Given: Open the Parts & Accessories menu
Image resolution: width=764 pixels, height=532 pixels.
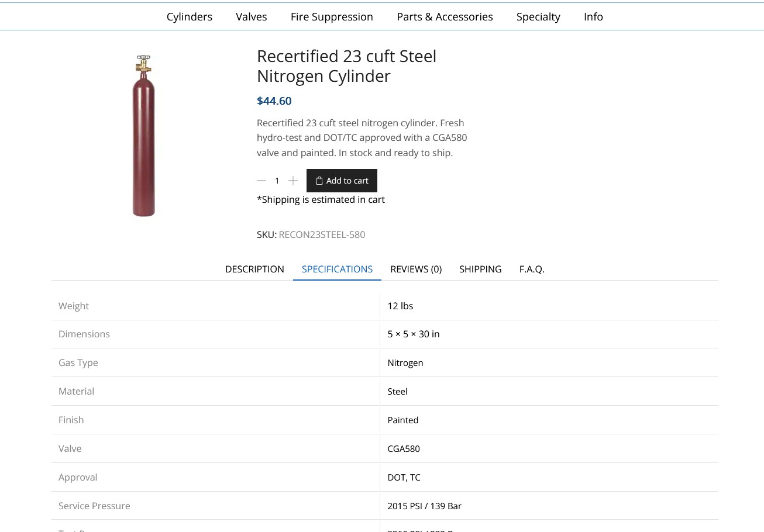Looking at the screenshot, I should [445, 17].
